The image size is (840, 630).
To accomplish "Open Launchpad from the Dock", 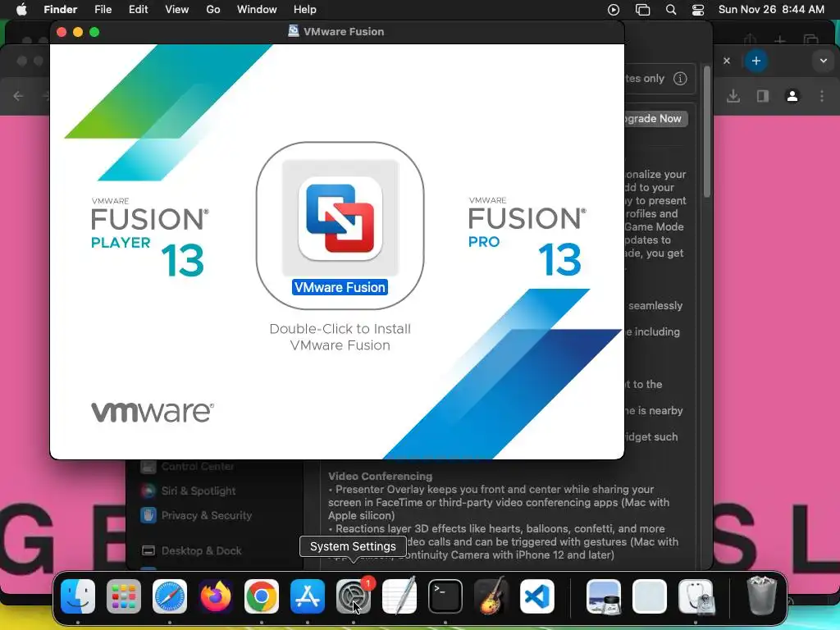I will click(124, 596).
